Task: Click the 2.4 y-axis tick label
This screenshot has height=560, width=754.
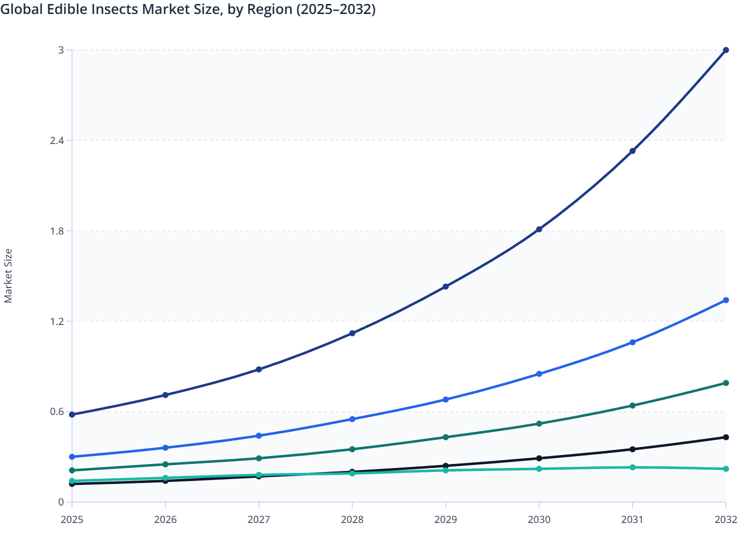Action: pyautogui.click(x=57, y=140)
